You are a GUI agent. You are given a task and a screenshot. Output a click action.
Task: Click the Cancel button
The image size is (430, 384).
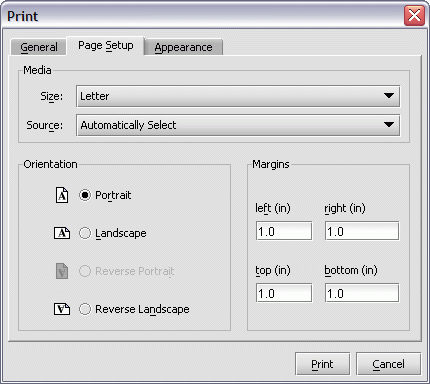coord(388,364)
